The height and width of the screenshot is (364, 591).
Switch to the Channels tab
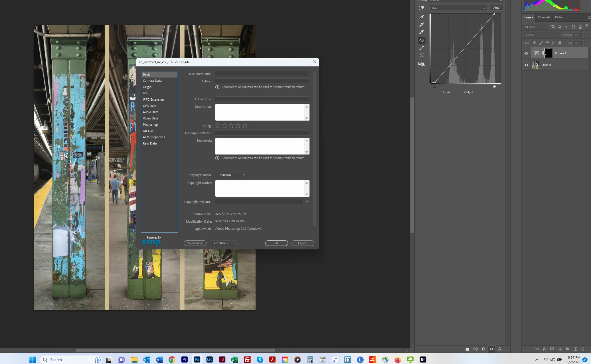click(x=544, y=17)
